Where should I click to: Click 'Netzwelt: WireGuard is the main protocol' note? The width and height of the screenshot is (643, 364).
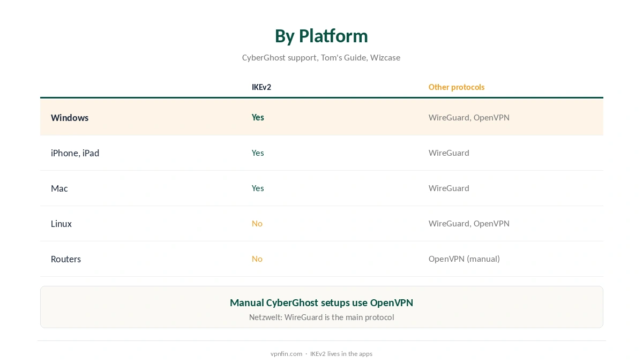322,317
